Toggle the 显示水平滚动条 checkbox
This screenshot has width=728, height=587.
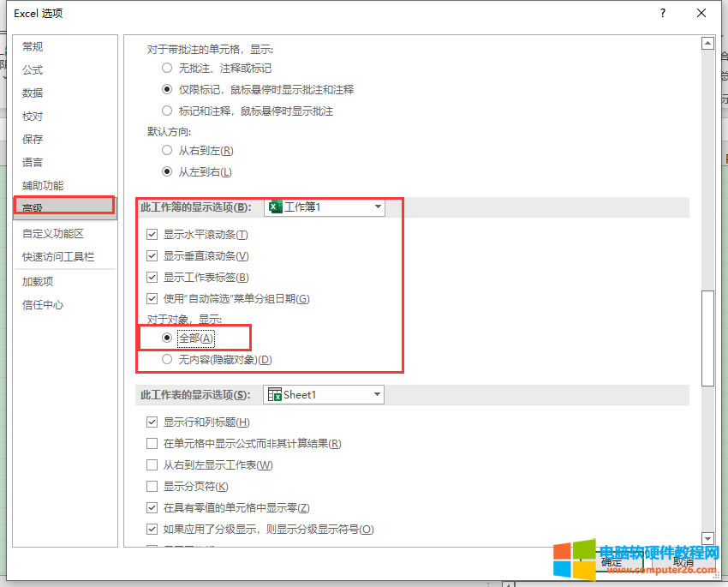click(x=152, y=235)
